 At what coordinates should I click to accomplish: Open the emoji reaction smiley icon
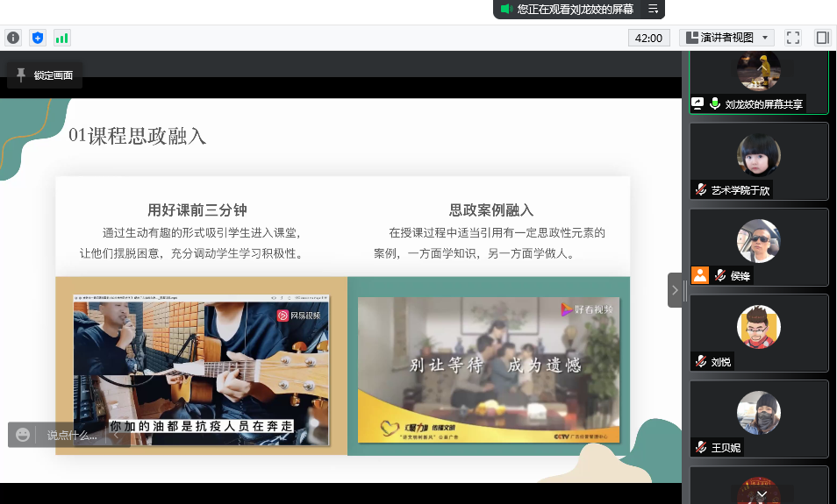pyautogui.click(x=23, y=435)
